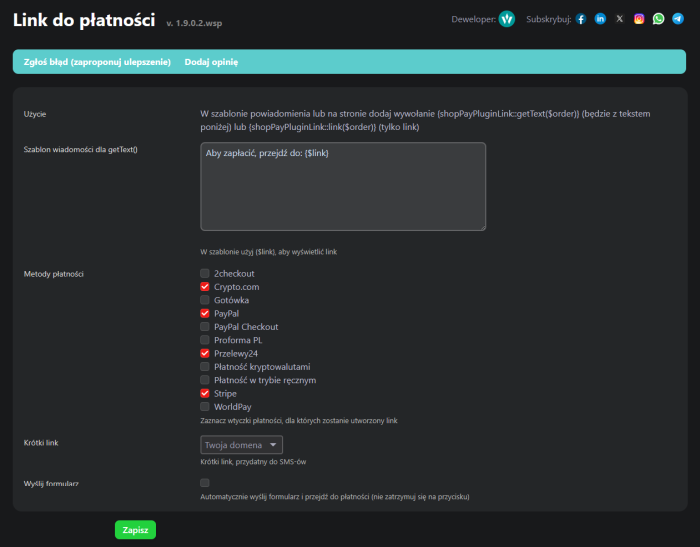700x547 pixels.
Task: Click the developer logo icon
Action: [x=507, y=19]
